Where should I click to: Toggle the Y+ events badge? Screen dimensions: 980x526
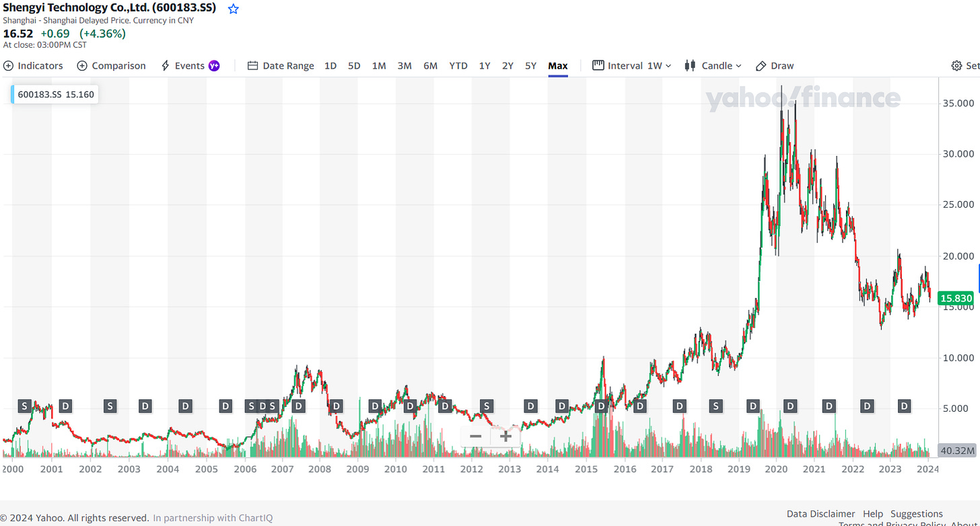[x=214, y=65]
